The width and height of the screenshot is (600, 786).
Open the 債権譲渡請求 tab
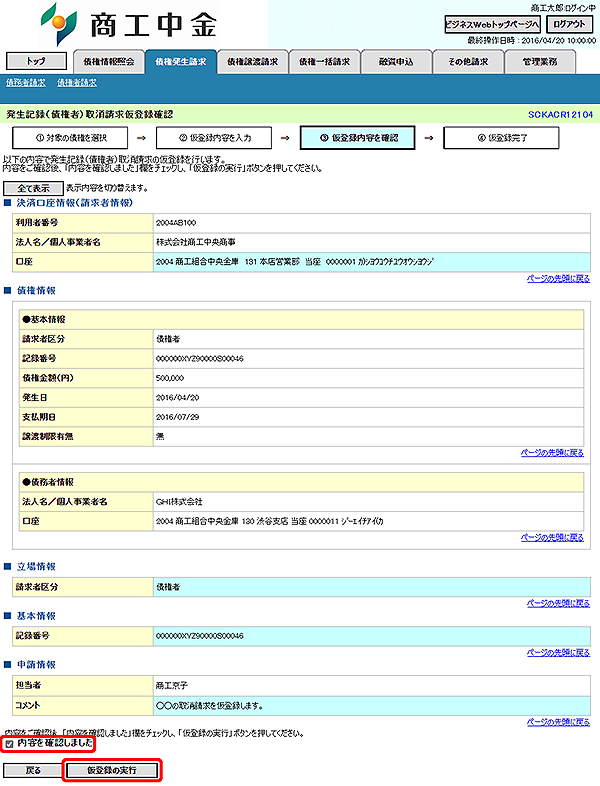click(x=253, y=62)
